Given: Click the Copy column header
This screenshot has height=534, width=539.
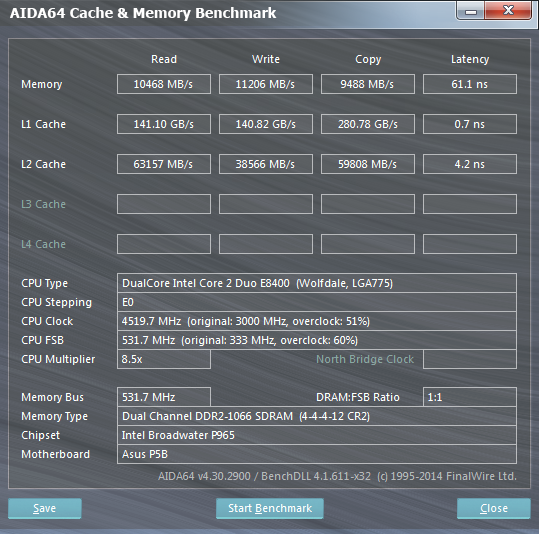Looking at the screenshot, I should (368, 59).
